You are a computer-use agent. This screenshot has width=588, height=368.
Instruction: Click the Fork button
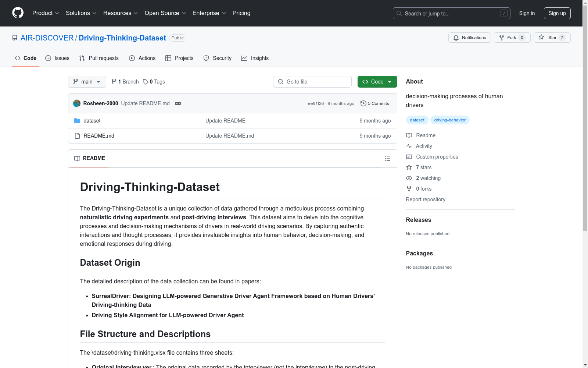[512, 38]
